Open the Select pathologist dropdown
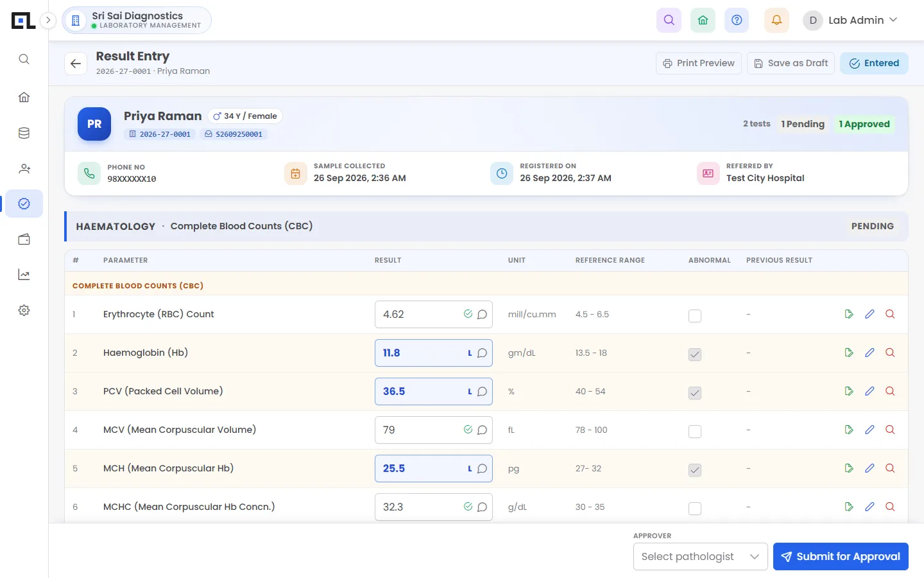This screenshot has height=578, width=924. tap(700, 557)
